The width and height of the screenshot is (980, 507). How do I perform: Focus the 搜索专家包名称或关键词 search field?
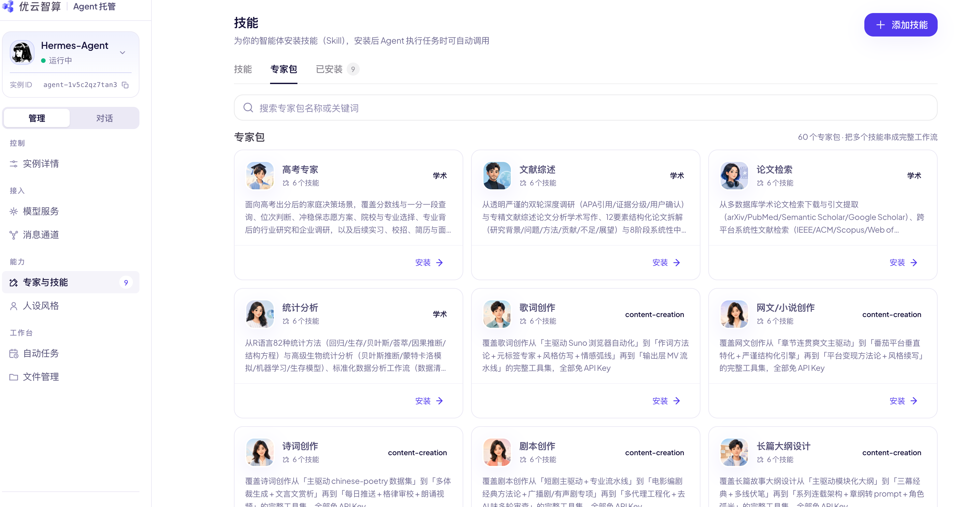(x=585, y=108)
